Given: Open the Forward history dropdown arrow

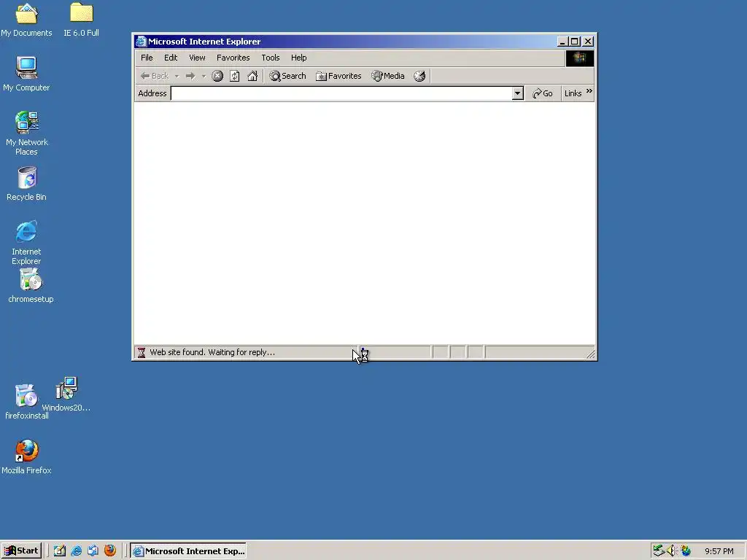Looking at the screenshot, I should click(x=204, y=76).
